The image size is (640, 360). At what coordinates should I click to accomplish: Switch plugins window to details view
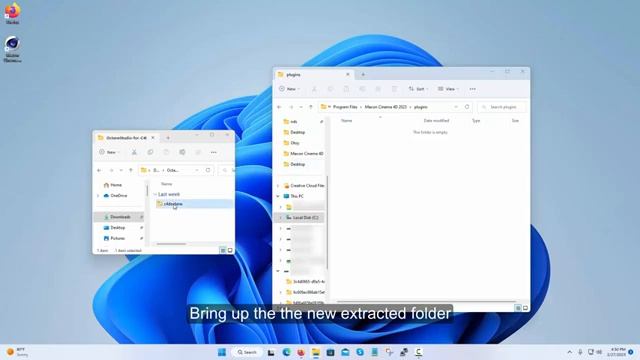[518, 308]
